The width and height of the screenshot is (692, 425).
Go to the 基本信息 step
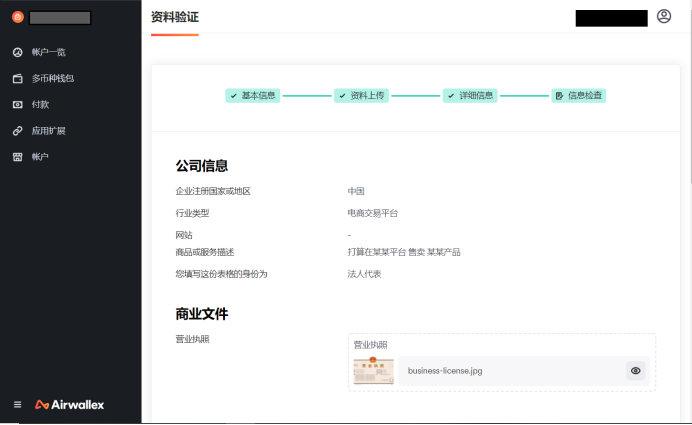tap(253, 96)
